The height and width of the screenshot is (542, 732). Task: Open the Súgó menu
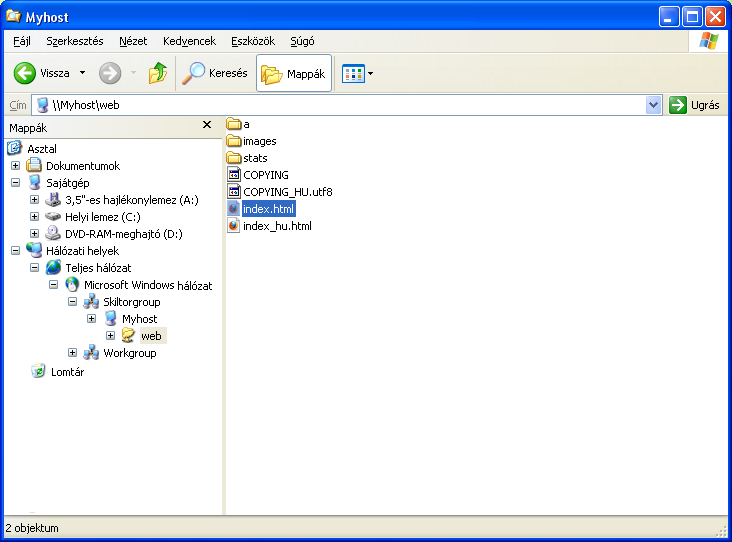pyautogui.click(x=302, y=41)
